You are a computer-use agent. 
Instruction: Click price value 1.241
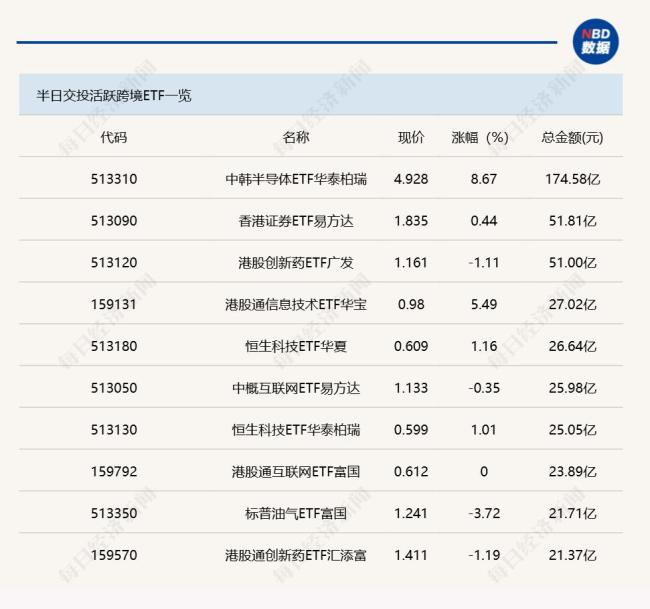pyautogui.click(x=411, y=514)
